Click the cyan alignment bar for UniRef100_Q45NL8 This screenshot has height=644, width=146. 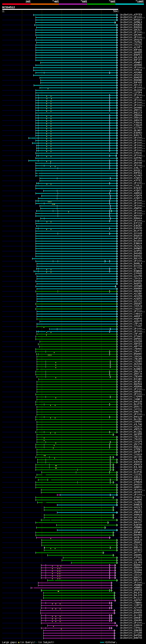coord(76,22)
